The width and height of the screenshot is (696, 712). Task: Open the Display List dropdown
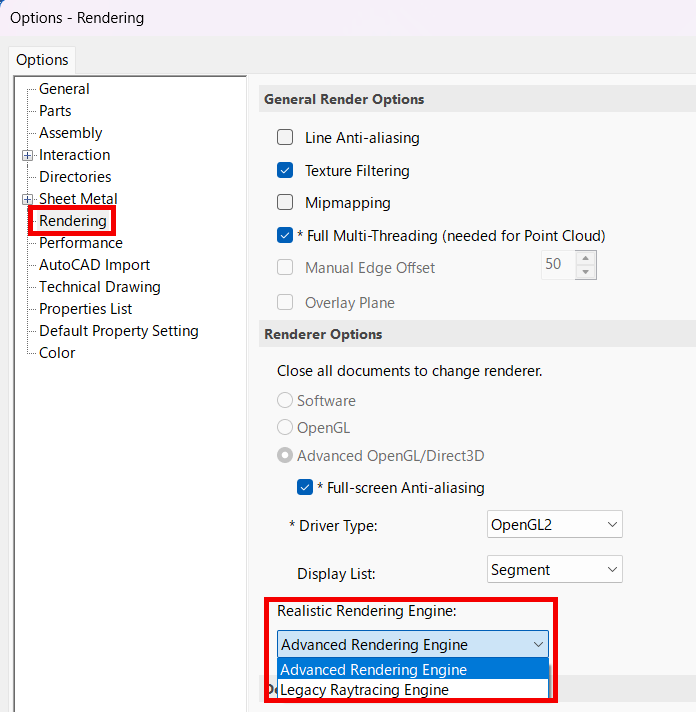(554, 569)
